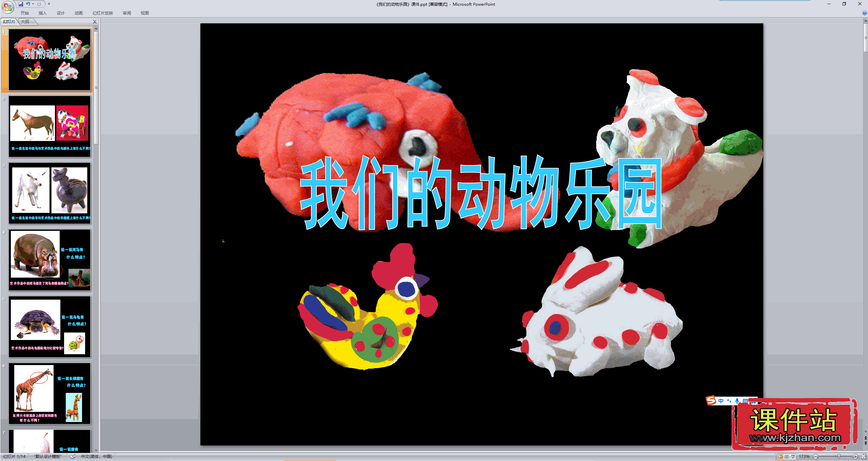This screenshot has height=461, width=868.
Task: Switch to Slide Sorter view icon
Action: [x=787, y=457]
